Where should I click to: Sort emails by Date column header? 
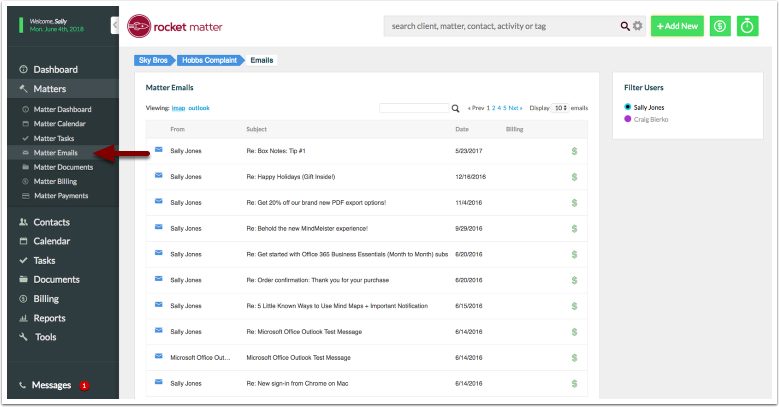(462, 129)
